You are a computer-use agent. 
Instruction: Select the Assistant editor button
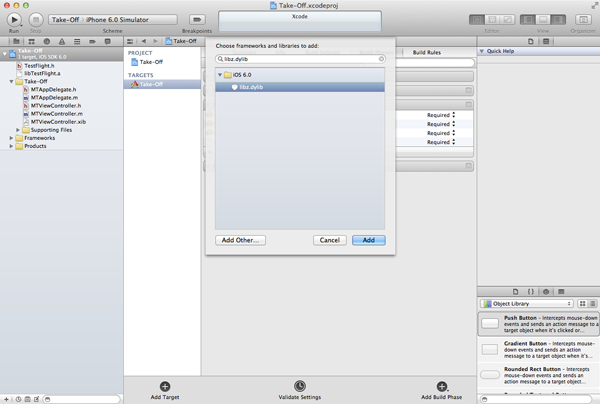coord(492,20)
